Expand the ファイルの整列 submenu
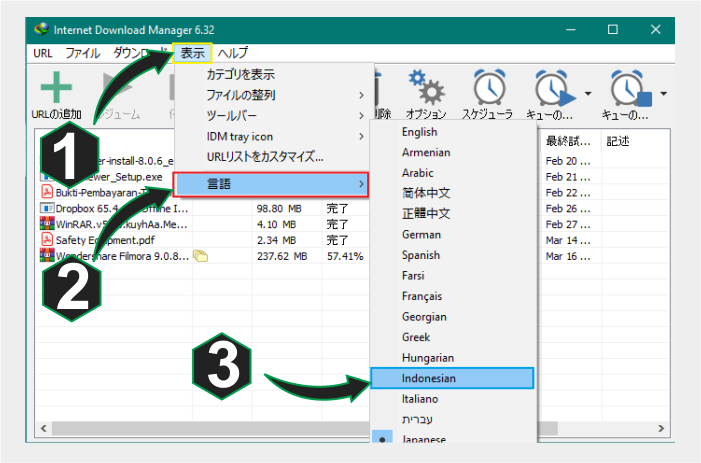The width and height of the screenshot is (701, 463). (273, 95)
